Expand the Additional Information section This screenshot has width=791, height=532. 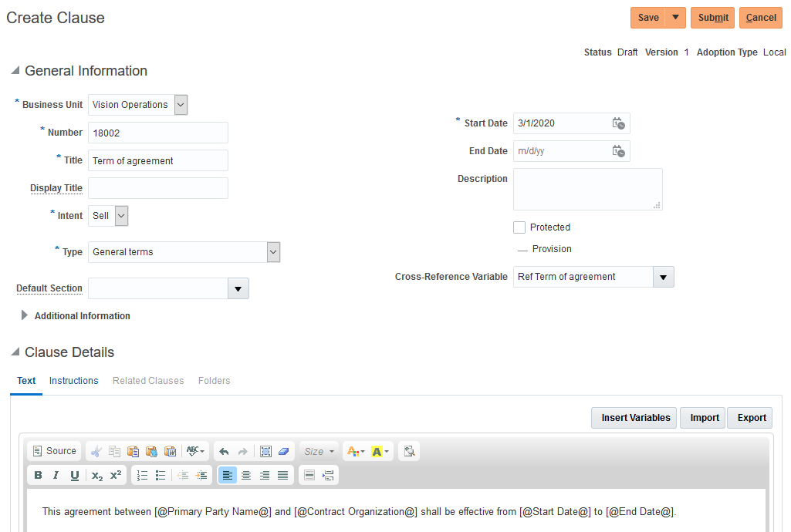click(24, 315)
